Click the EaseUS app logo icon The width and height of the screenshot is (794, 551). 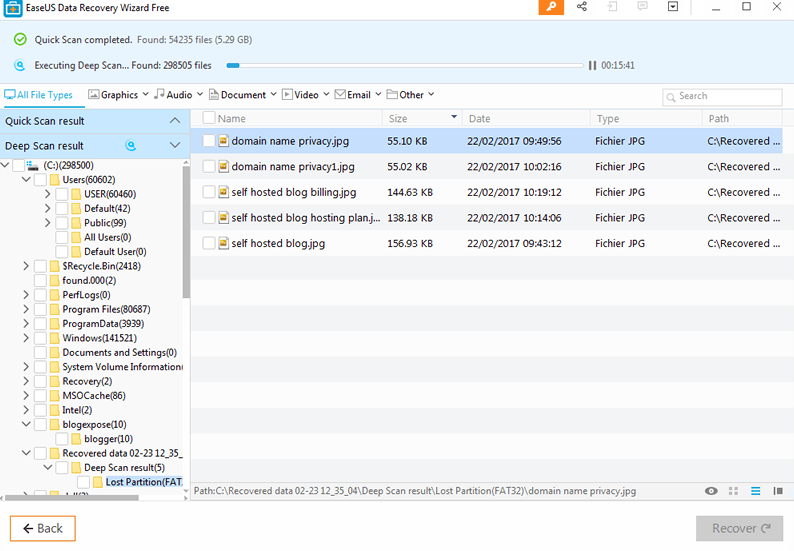(13, 9)
